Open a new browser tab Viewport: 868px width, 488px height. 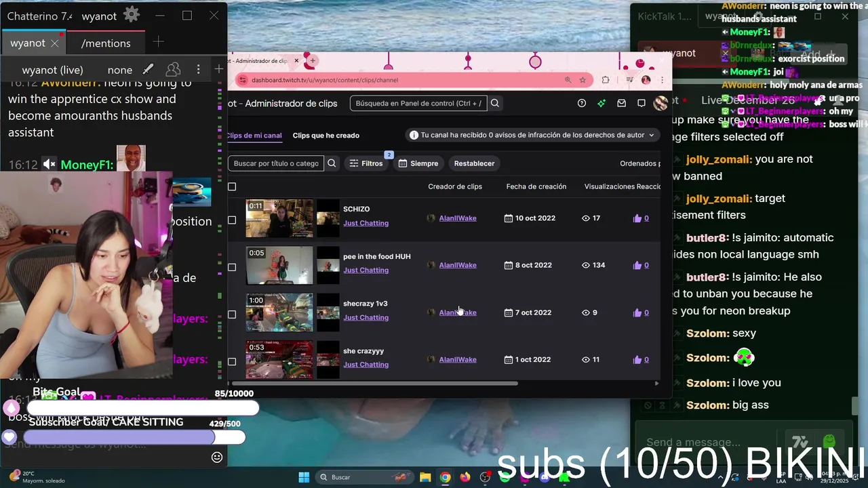click(x=312, y=60)
